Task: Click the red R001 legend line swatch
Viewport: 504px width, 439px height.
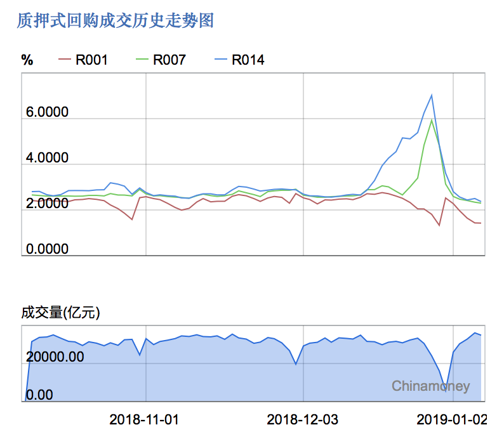Action: pyautogui.click(x=64, y=59)
